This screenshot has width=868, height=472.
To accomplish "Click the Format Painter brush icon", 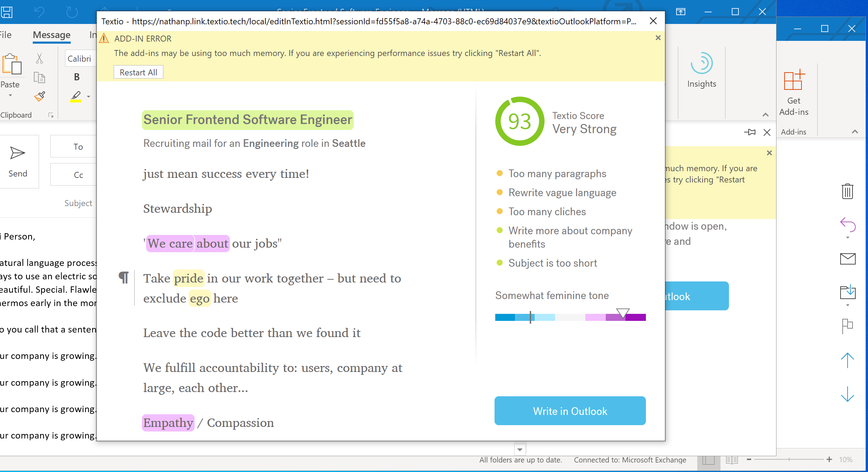I will pos(39,96).
